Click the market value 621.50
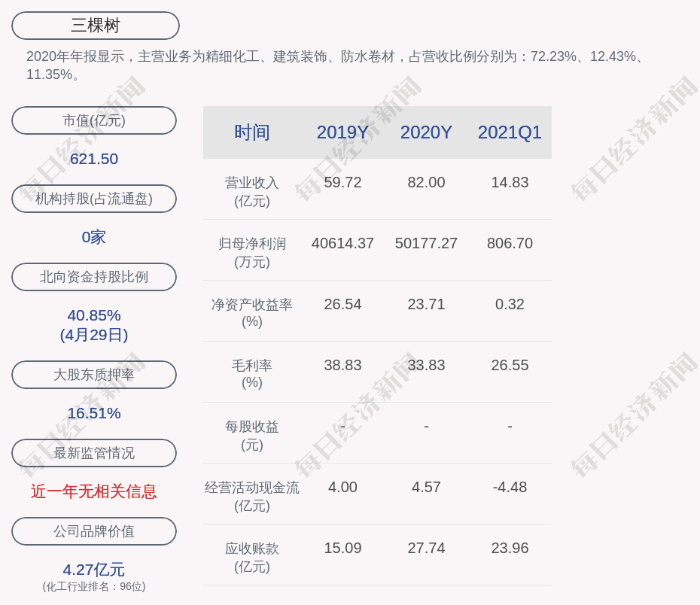The height and width of the screenshot is (605, 700). point(94,159)
